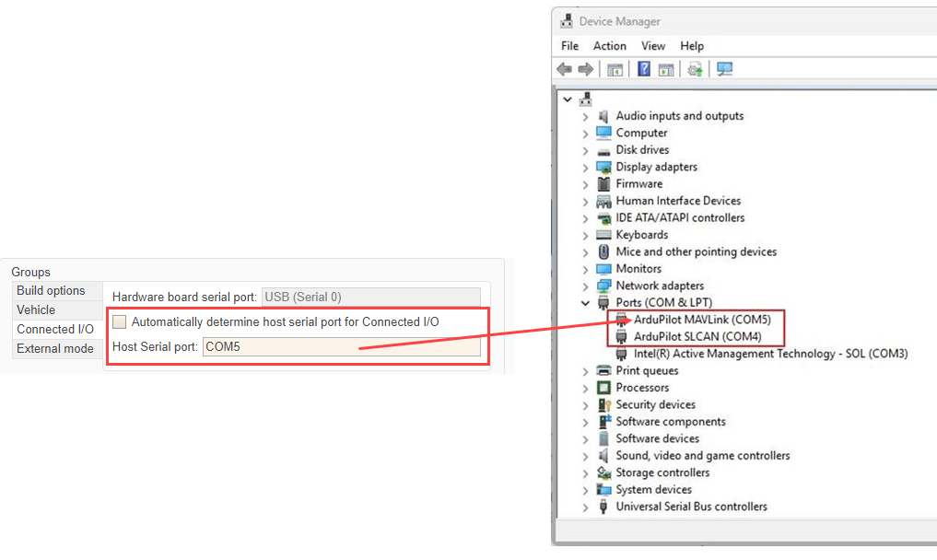Click the Update device driver toolbar icon
937x560 pixels.
[x=695, y=69]
